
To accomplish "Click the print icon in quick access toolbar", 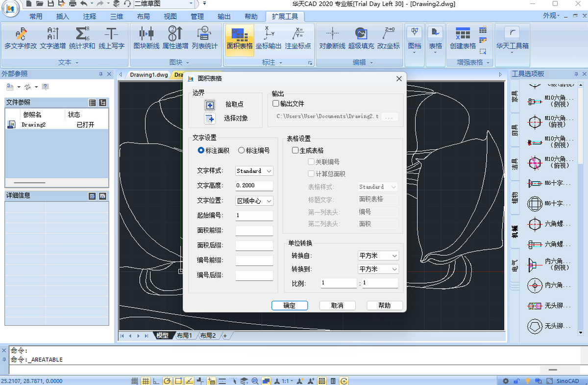I will (73, 4).
